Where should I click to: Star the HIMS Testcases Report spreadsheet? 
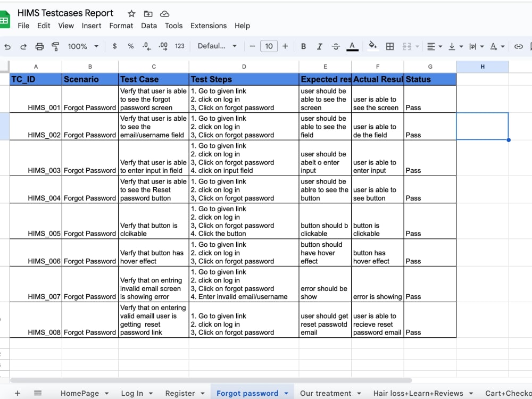(130, 13)
